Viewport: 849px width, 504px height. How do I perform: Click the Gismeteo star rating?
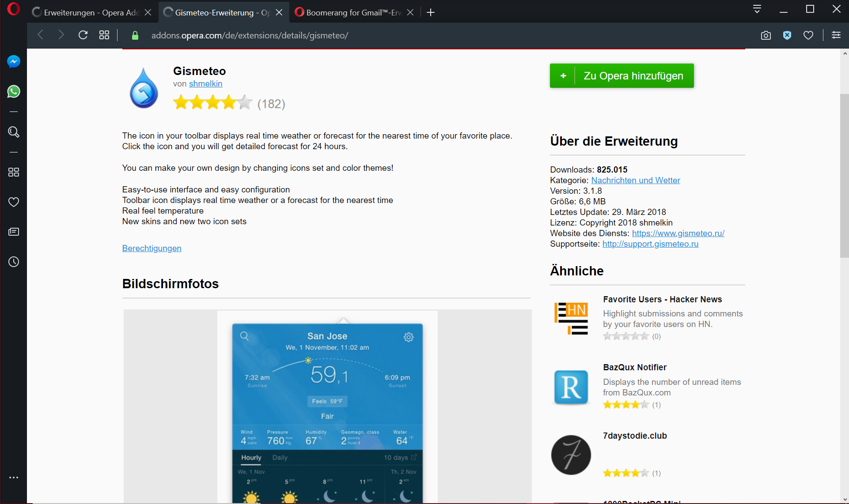[212, 103]
